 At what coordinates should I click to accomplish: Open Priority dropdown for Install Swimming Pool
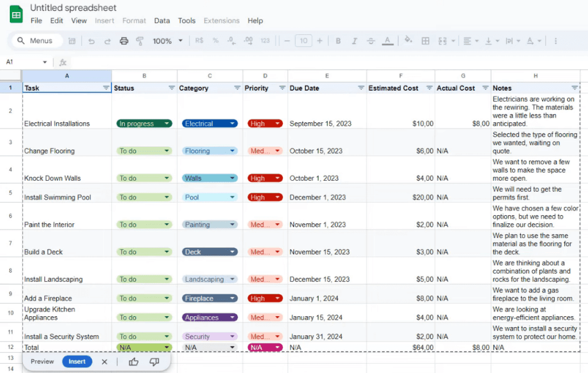tap(265, 197)
